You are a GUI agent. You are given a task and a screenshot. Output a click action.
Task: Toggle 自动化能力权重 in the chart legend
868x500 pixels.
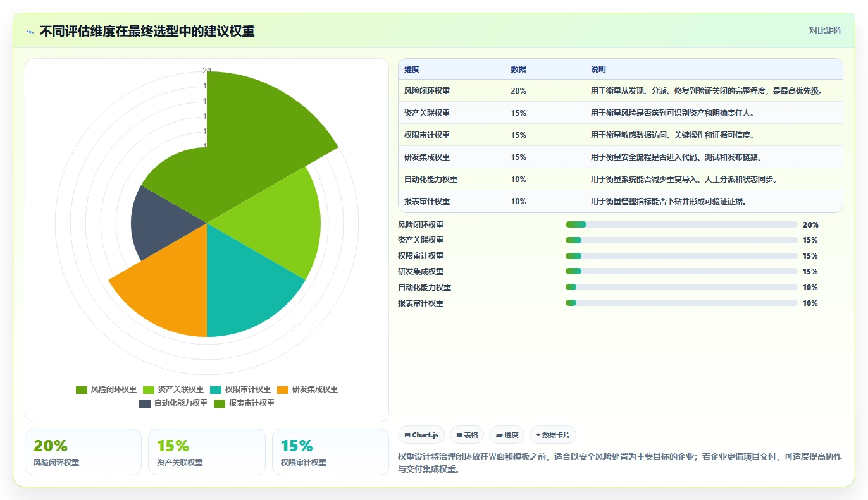[173, 403]
